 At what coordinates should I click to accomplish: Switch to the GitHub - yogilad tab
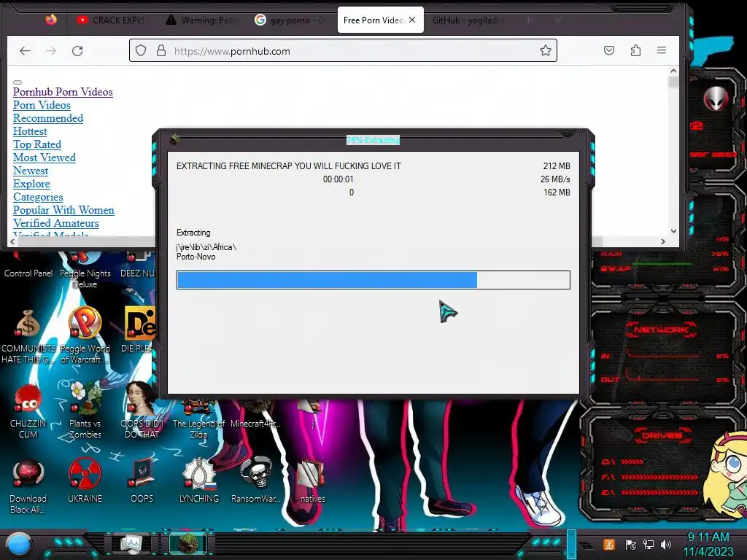(466, 20)
